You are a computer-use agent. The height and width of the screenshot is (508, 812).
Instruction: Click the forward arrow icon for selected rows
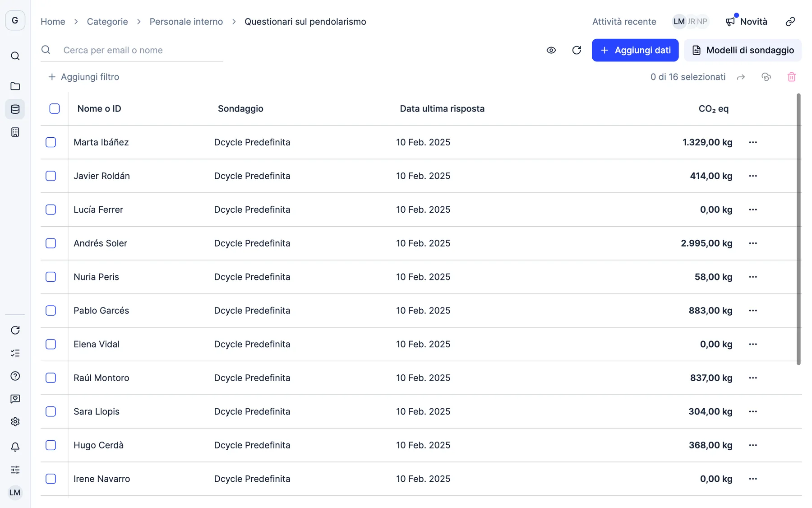(741, 77)
